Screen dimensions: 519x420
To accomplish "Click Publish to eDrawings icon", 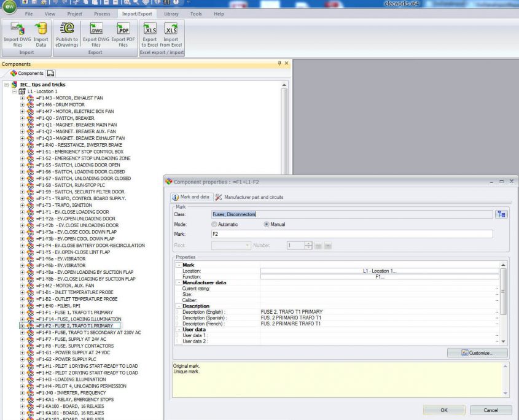I will (x=67, y=29).
